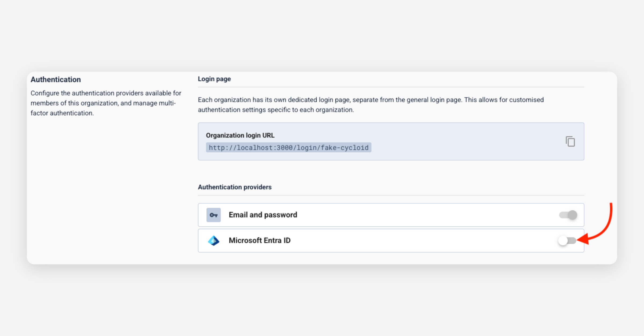Click the Organization login URL label
This screenshot has height=336, width=644.
[240, 135]
